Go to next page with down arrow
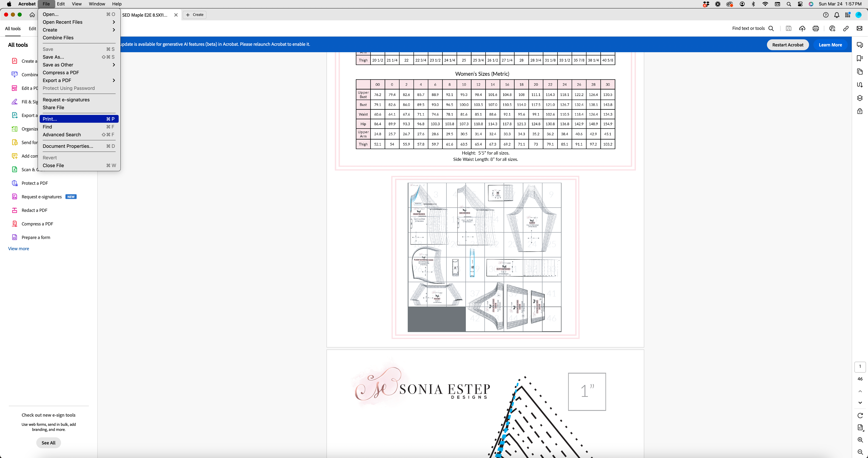The height and width of the screenshot is (458, 868). pyautogui.click(x=860, y=403)
